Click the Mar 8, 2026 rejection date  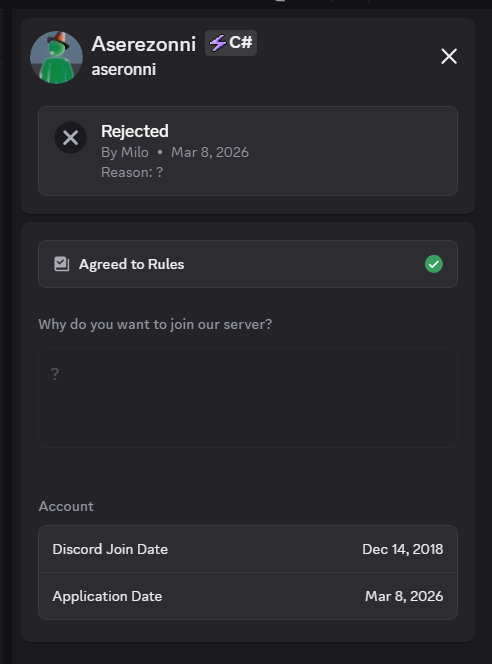pyautogui.click(x=210, y=152)
